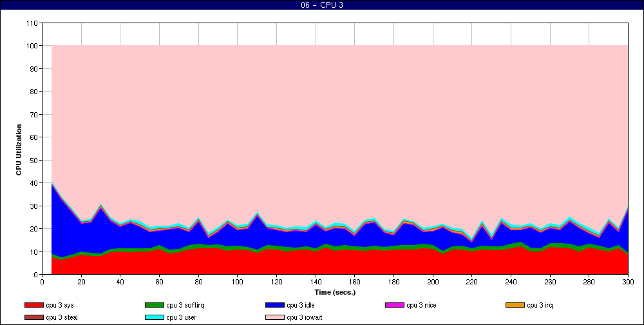
Task: Select the 'cpu 3 idle' legend label
Action: pyautogui.click(x=301, y=305)
